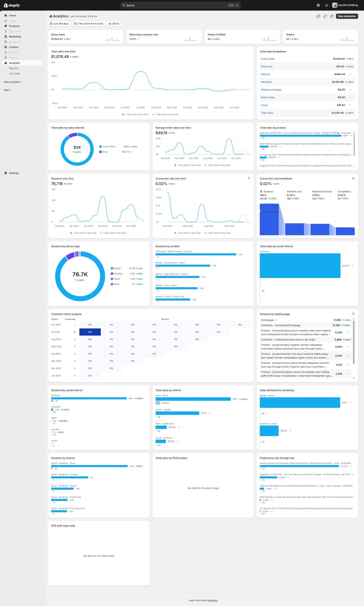Go to Reports in the sidebar
Viewport: 364px width, 606px height.
click(13, 68)
